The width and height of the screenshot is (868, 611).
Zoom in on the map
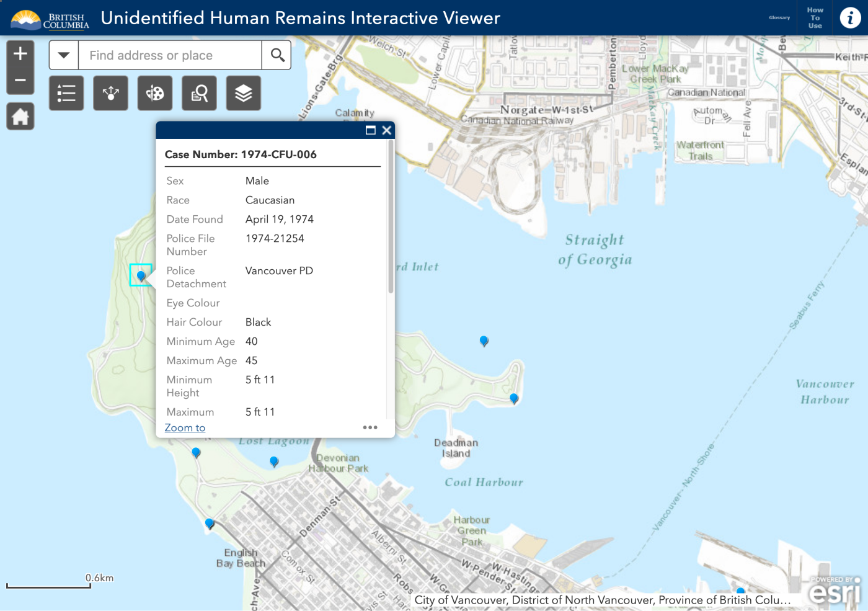pos(20,52)
